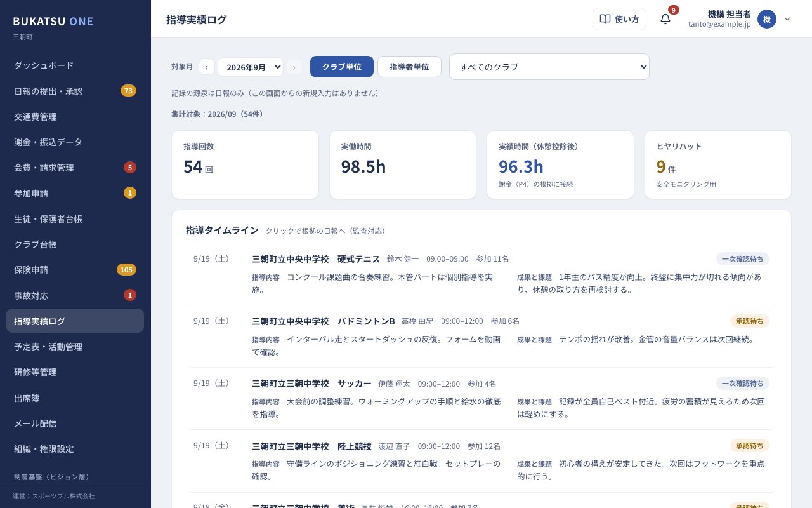Click the BUKATSU ONE logo
812x508 pixels.
pyautogui.click(x=53, y=22)
